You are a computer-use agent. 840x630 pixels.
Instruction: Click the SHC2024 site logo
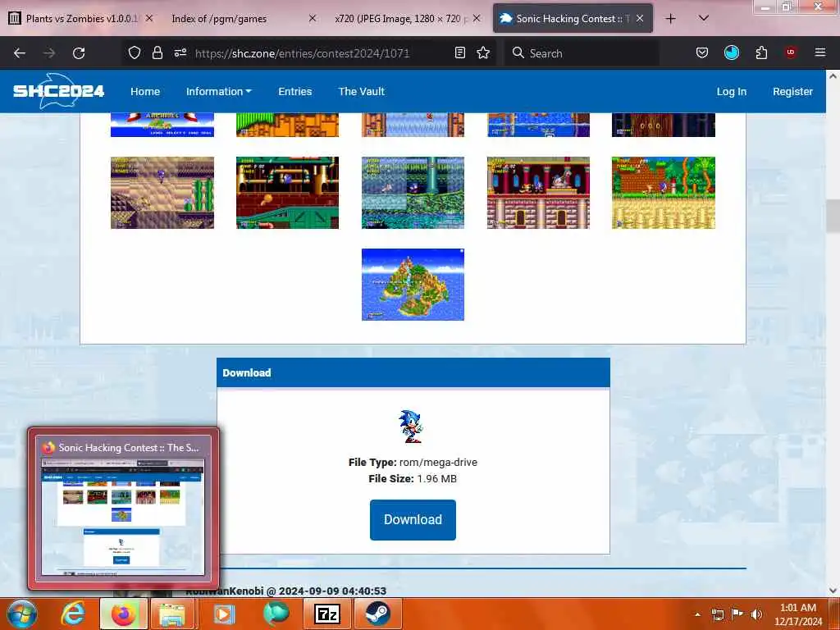(x=58, y=90)
